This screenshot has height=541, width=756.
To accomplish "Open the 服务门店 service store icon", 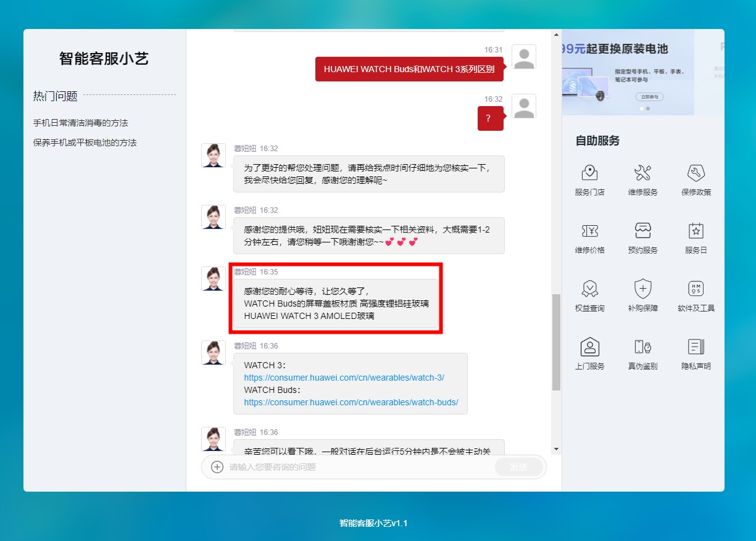I will pyautogui.click(x=590, y=172).
